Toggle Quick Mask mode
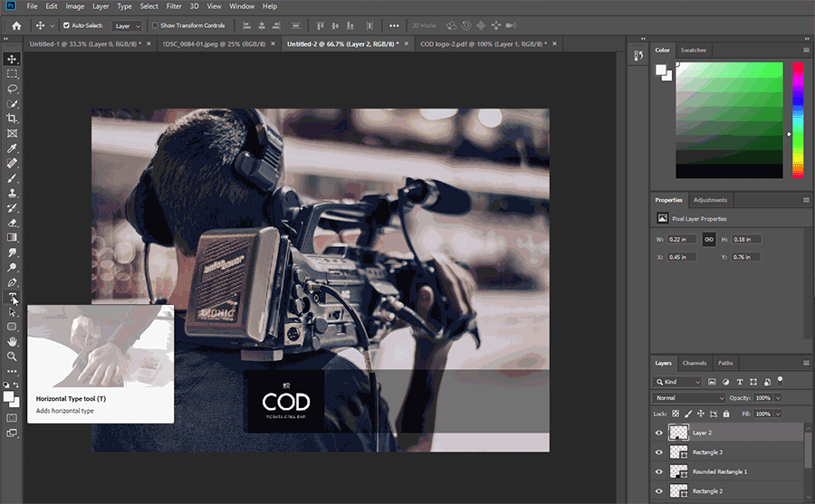Viewport: 815px width, 504px height. [x=12, y=418]
